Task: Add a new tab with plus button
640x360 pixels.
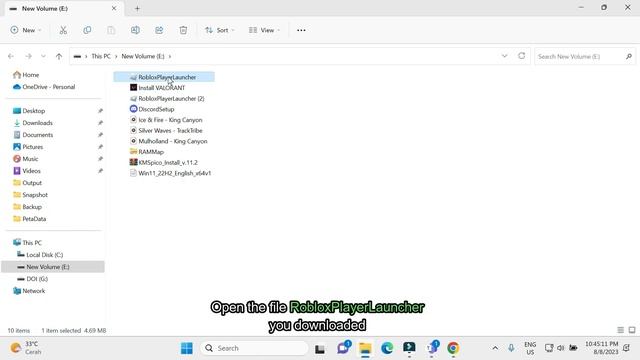Action: click(137, 8)
